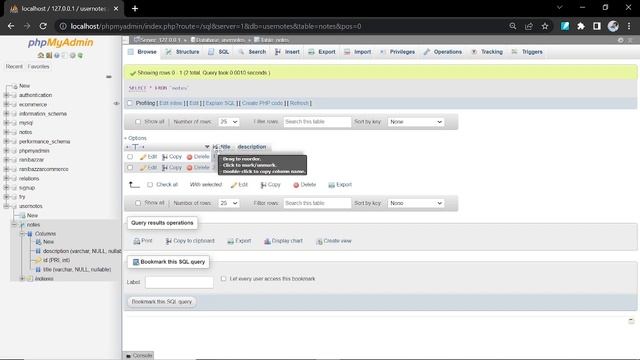Screen dimensions: 640x360
Task: Click the bookmark Label input field
Action: (179, 282)
